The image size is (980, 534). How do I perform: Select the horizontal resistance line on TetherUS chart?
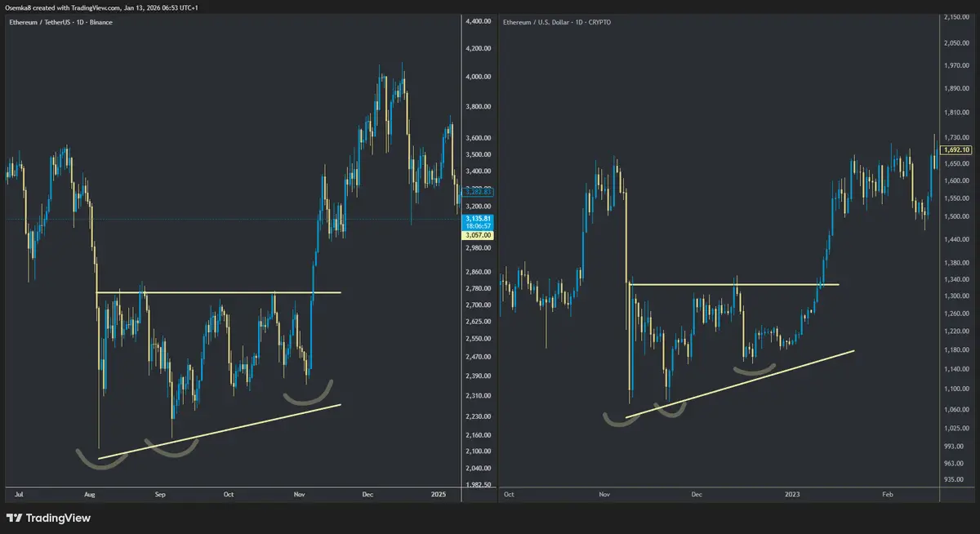point(219,292)
